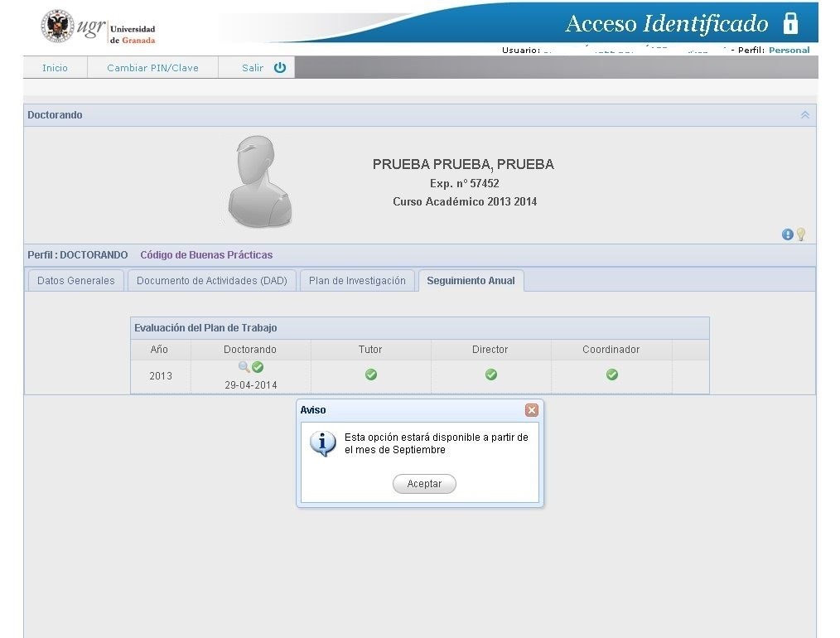
Task: Open Cambiar PIN/Clave menu item
Action: (152, 68)
